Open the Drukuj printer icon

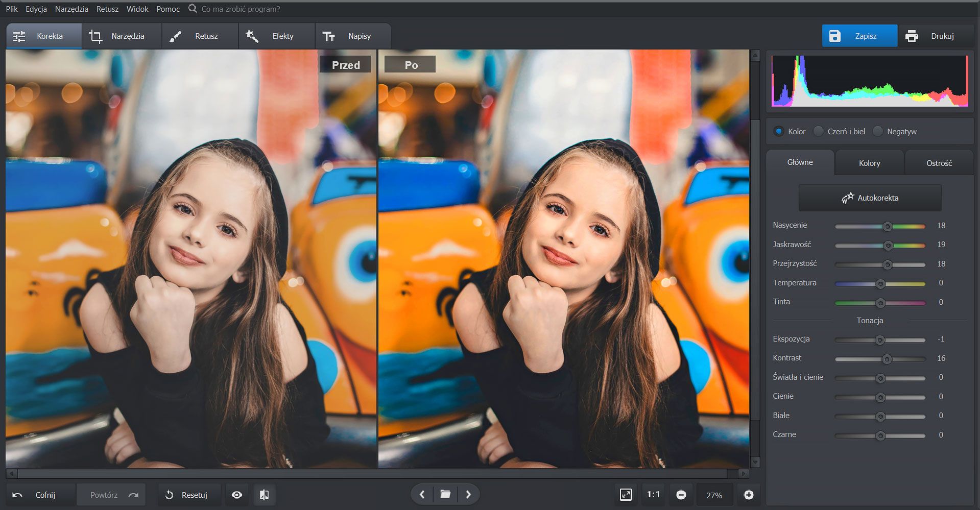912,36
